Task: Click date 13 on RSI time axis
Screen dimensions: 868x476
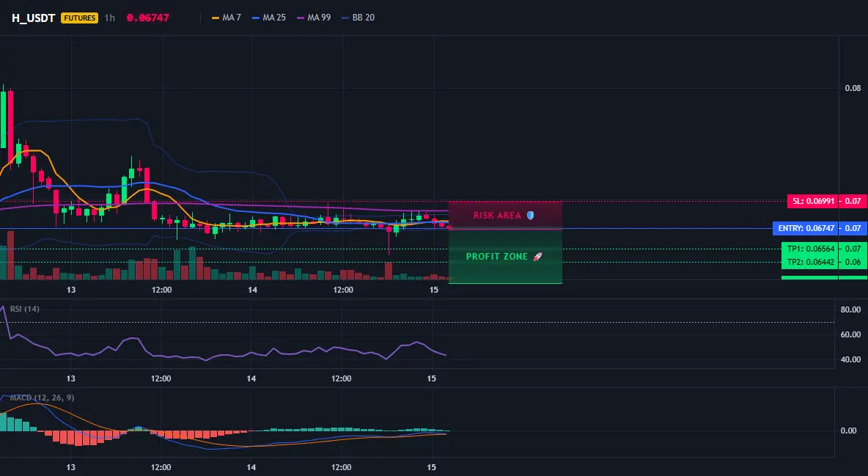Action: click(71, 378)
